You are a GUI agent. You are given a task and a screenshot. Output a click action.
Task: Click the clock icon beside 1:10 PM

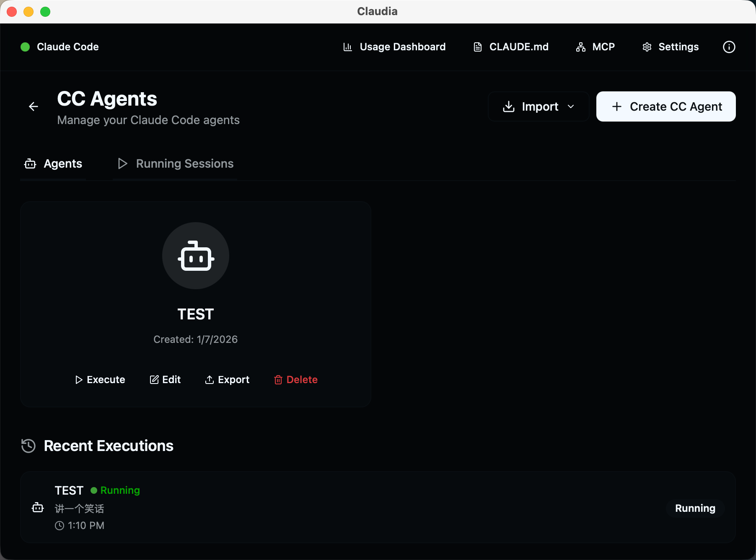click(x=60, y=526)
